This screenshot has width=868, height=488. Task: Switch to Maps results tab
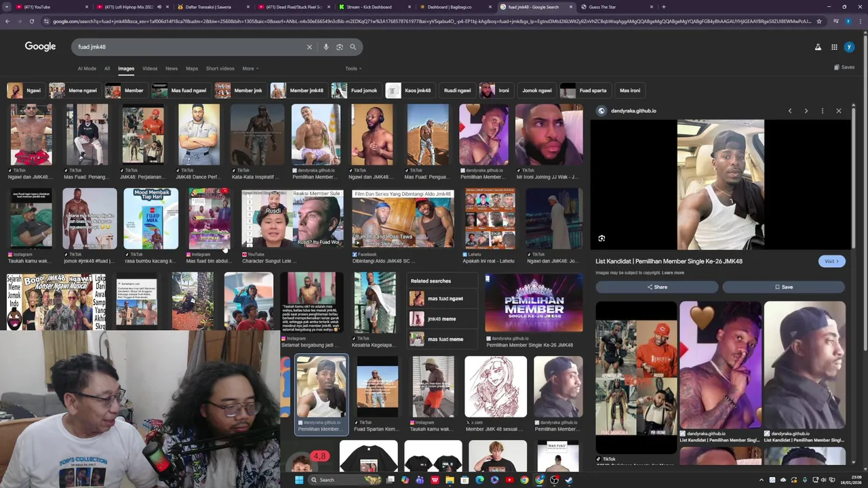coord(192,68)
